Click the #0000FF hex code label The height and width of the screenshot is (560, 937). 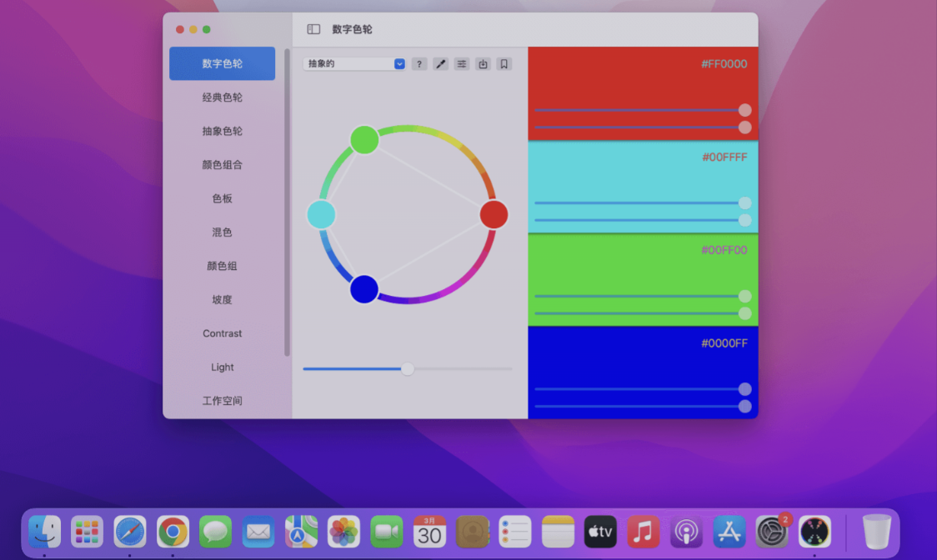coord(724,342)
